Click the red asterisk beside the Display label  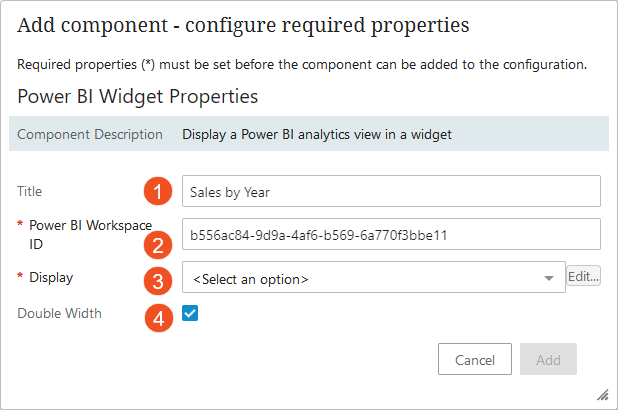click(x=20, y=278)
